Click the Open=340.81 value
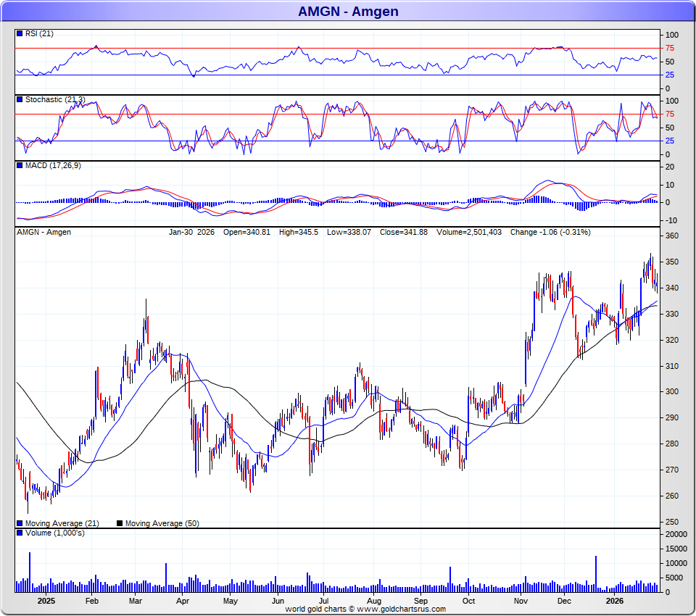 tap(246, 232)
